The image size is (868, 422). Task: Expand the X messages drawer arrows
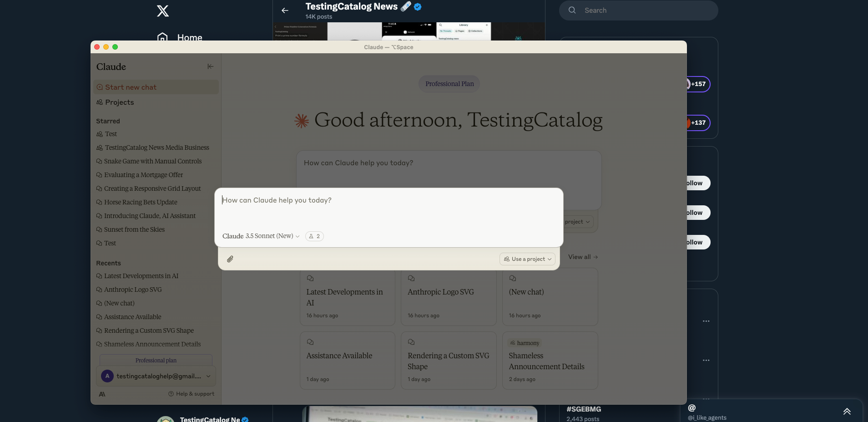[847, 412]
